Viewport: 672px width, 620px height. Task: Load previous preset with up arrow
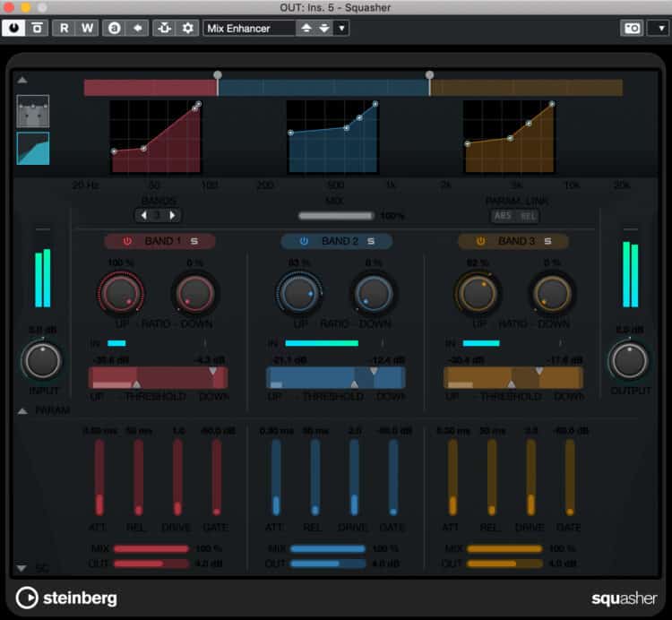(306, 29)
